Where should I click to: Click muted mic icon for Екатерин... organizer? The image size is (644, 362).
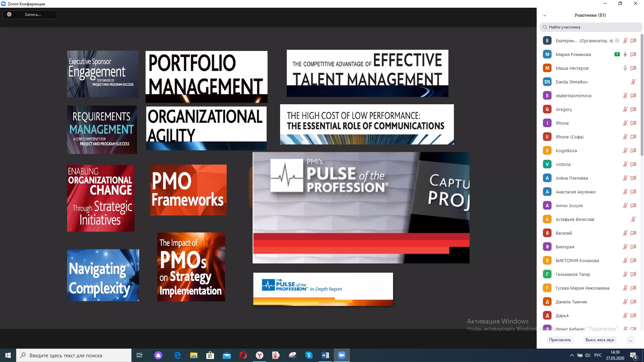click(x=625, y=41)
